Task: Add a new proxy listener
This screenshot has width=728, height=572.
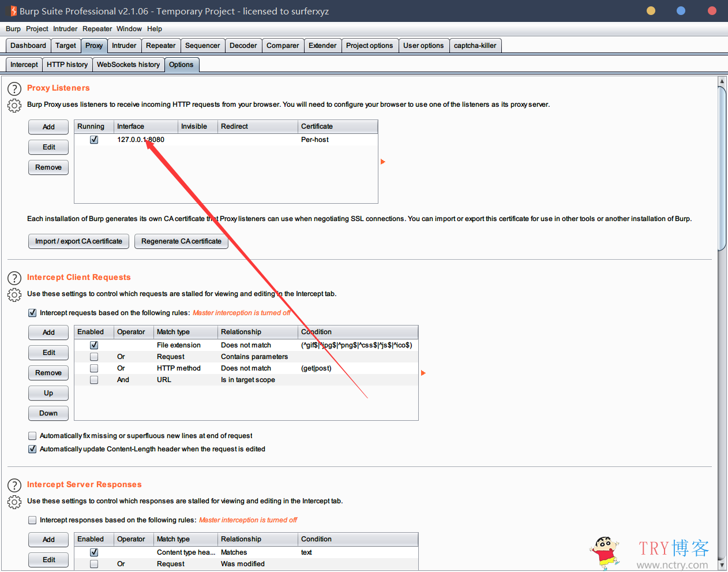Action: point(48,127)
